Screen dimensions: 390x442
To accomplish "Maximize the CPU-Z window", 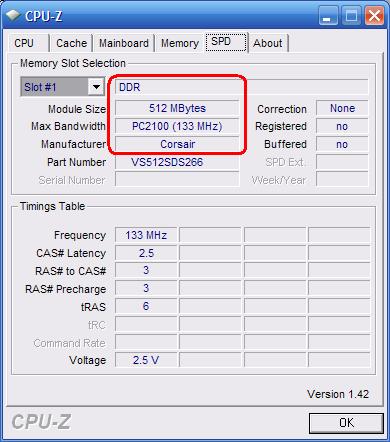I will pos(351,16).
